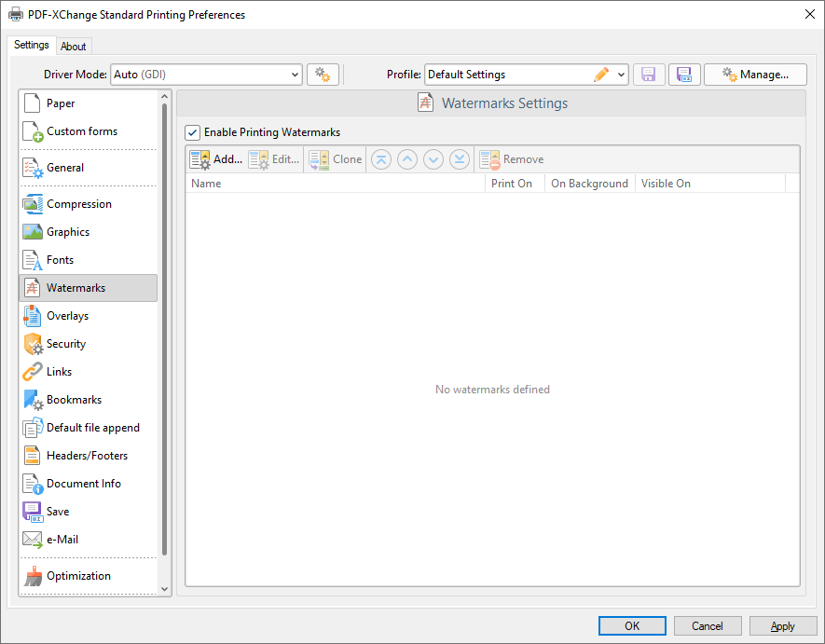Click the sidebar scroll up arrow

[164, 96]
